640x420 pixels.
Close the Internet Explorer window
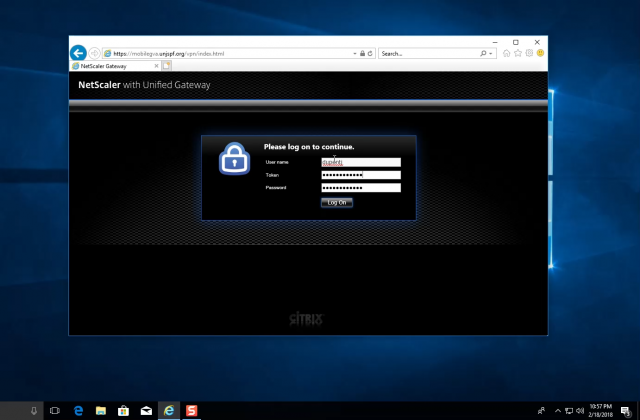point(537,42)
